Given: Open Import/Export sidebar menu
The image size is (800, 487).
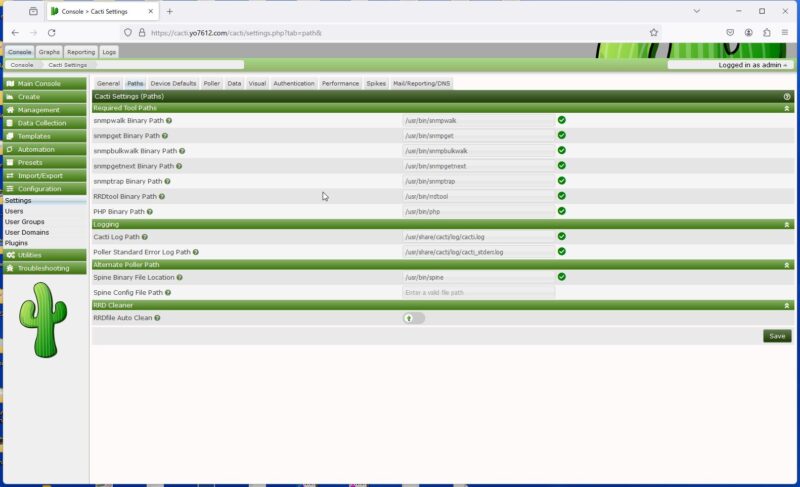Looking at the screenshot, I should coord(45,176).
